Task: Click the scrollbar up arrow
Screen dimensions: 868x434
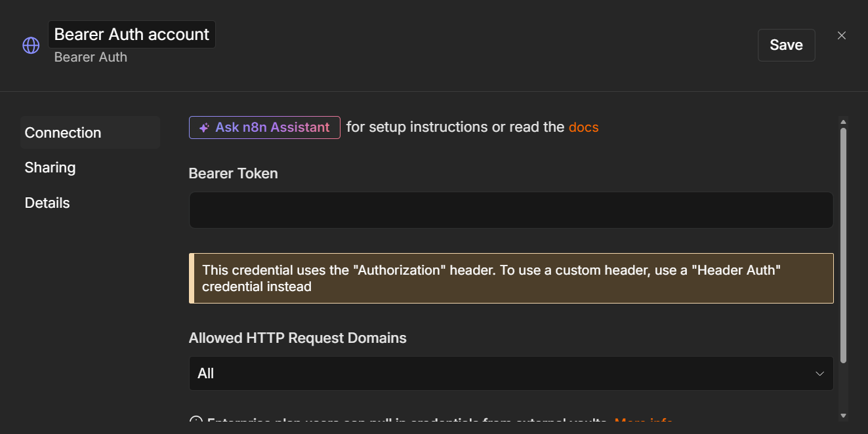Action: [x=843, y=121]
